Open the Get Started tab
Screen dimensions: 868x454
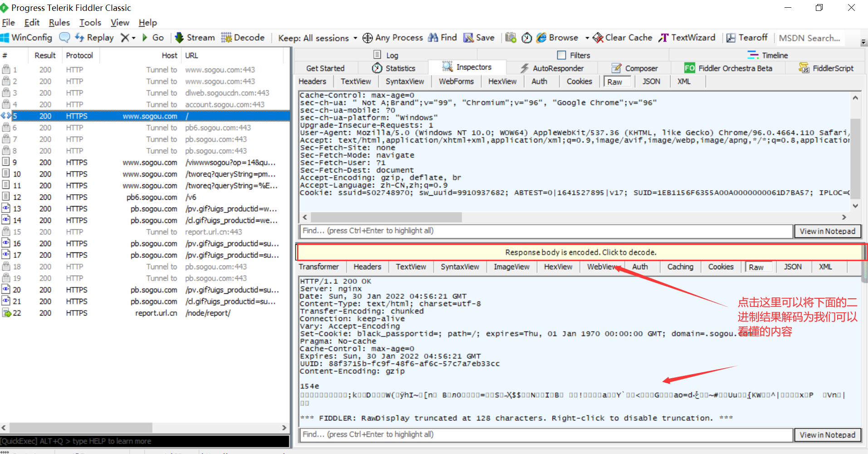pos(325,68)
